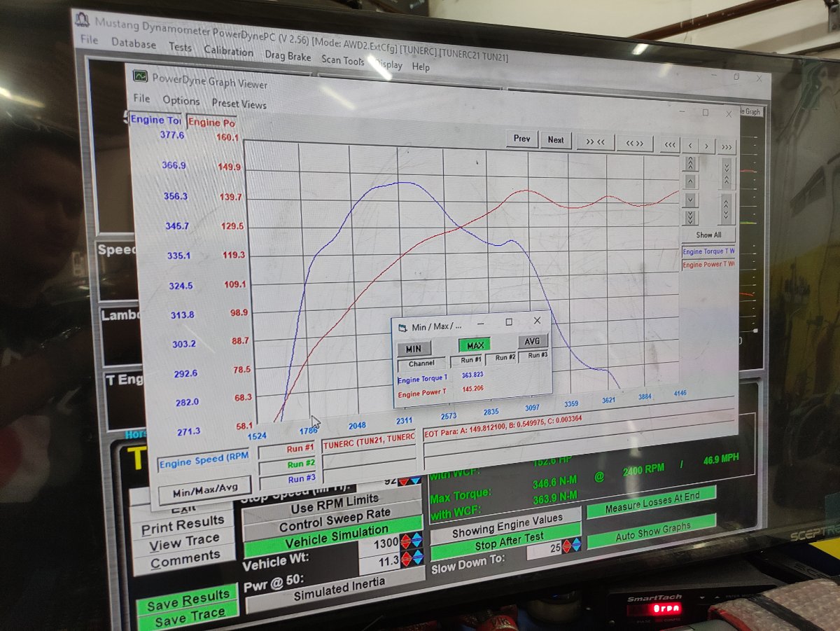Toggle Auto Show Graphs

652,532
